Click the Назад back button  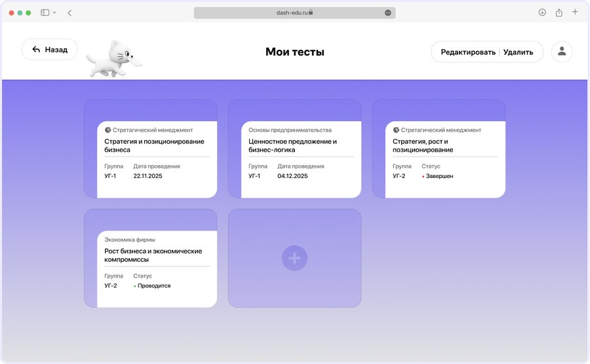coord(50,50)
